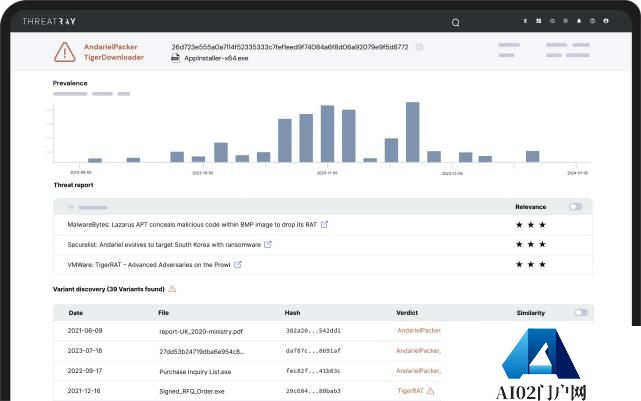Image resolution: width=641 pixels, height=401 pixels.
Task: Copy the sample hash with copy icon
Action: pyautogui.click(x=419, y=47)
